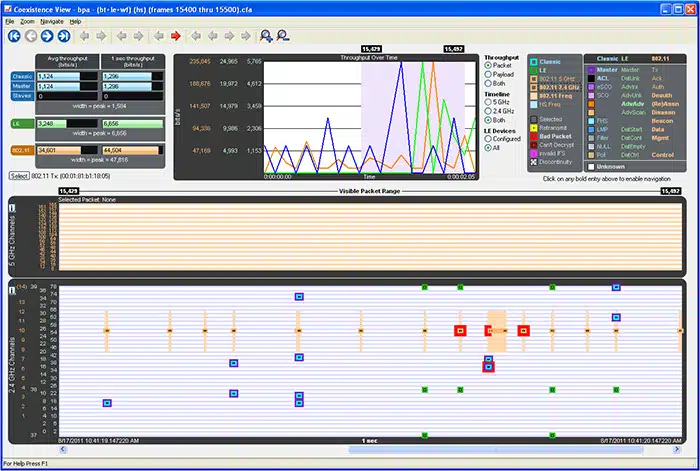Click the zoom out magnifier icon

pos(283,36)
